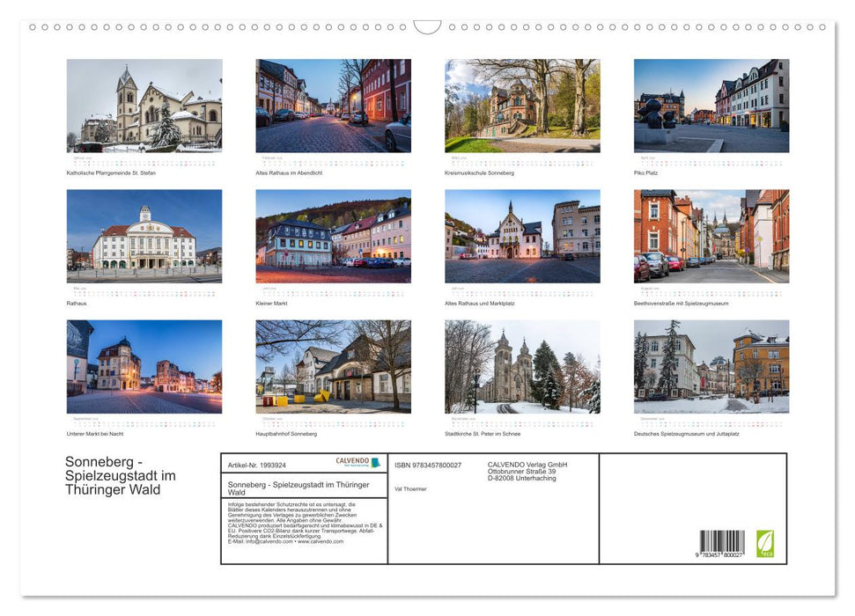Select the Deutsches Spielzeugmuseum und Juttaplatz thumbnail
855x616 pixels.
711,366
